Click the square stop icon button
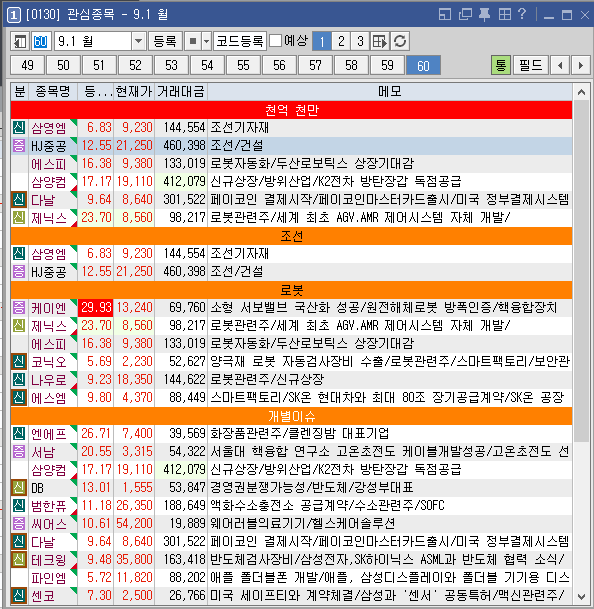This screenshot has height=609, width=594. pos(193,41)
